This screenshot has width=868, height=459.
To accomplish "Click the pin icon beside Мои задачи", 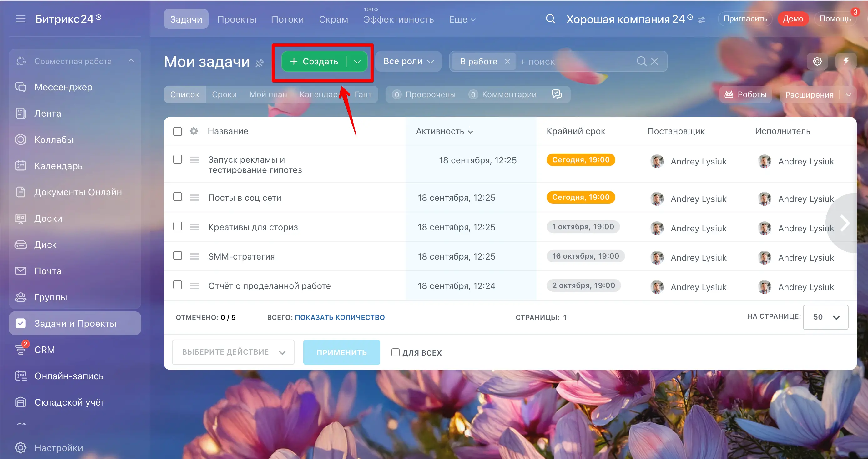I will point(259,63).
